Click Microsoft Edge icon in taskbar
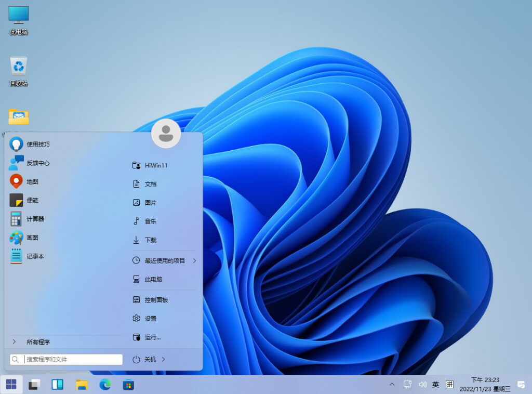This screenshot has height=394, width=532. point(105,385)
